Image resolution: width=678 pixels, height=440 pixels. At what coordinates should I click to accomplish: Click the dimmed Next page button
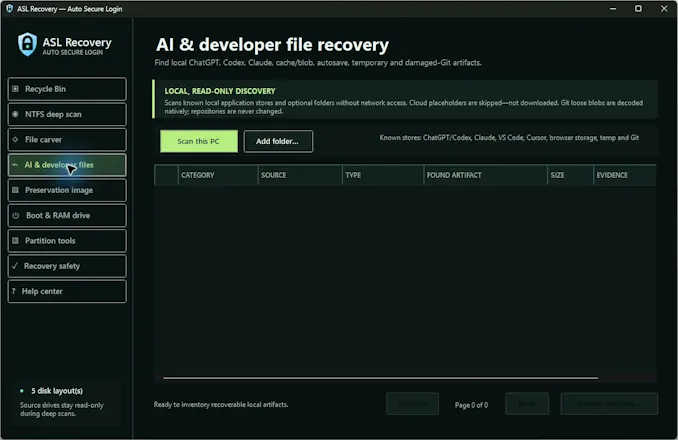coord(527,404)
